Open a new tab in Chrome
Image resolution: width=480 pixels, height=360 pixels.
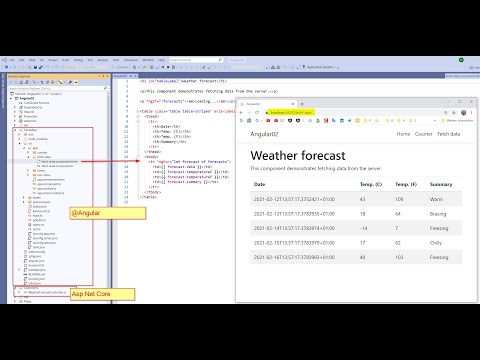pos(302,104)
